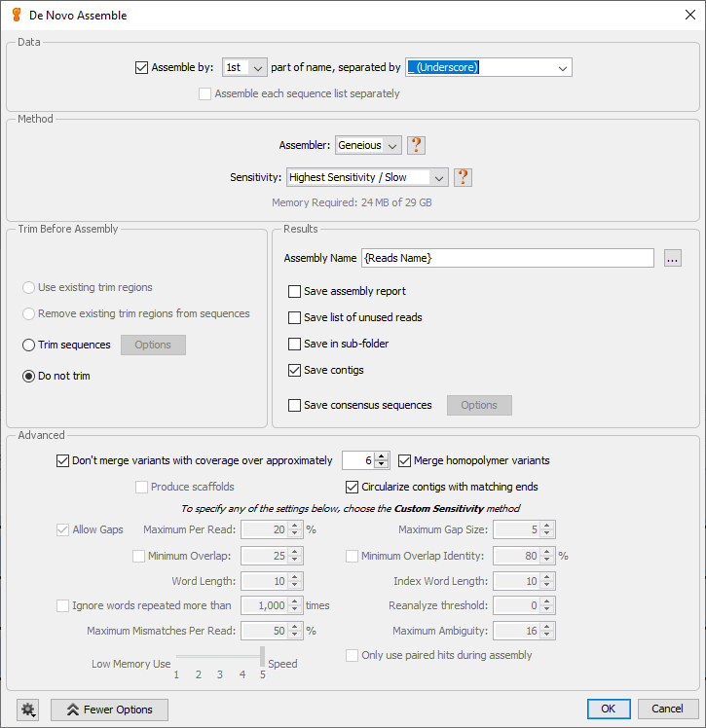Image resolution: width=706 pixels, height=728 pixels.
Task: Click the Word Length value field
Action: [x=264, y=581]
